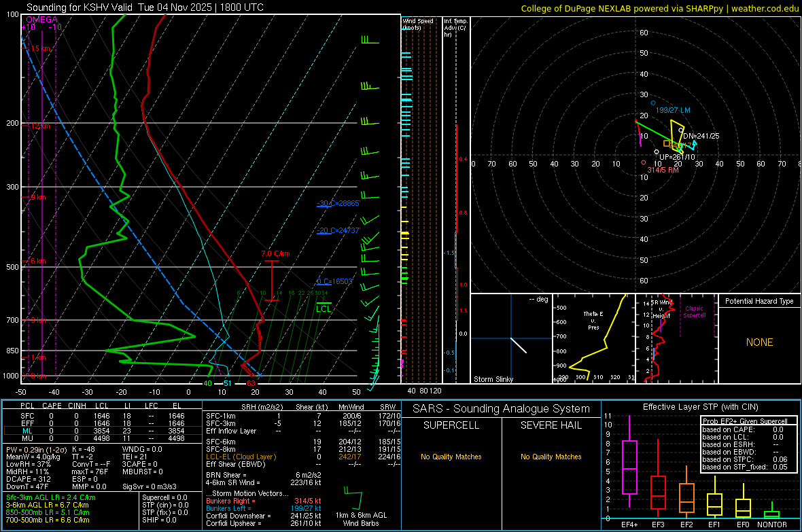The height and width of the screenshot is (532, 802).
Task: Click the 'Wind Speed (knots)' panel header
Action: pos(418,24)
